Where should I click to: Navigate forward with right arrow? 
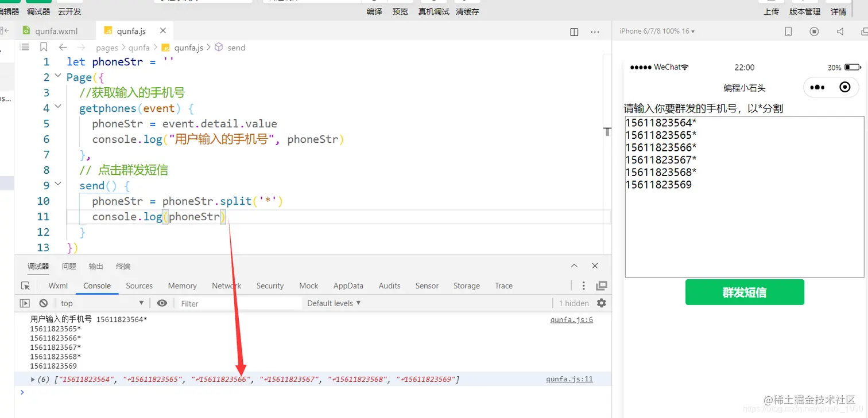coord(81,48)
